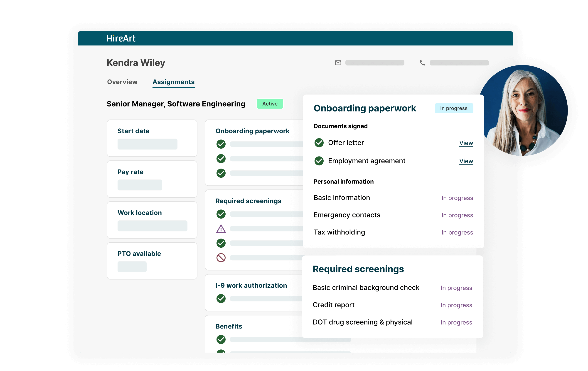Viewport: 588px width, 371px height.
Task: Click first checkmark under Required screenings card
Action: tap(221, 214)
